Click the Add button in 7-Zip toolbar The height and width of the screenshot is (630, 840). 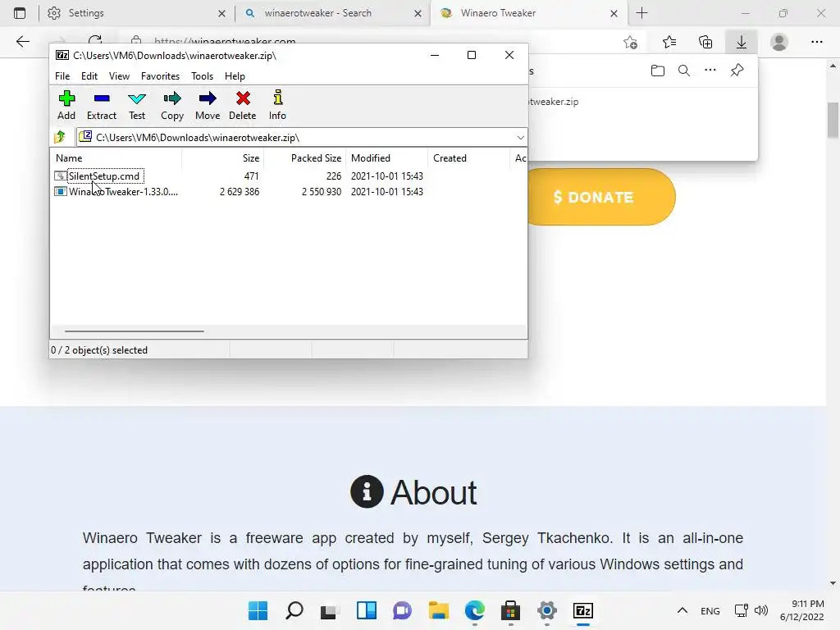click(66, 105)
